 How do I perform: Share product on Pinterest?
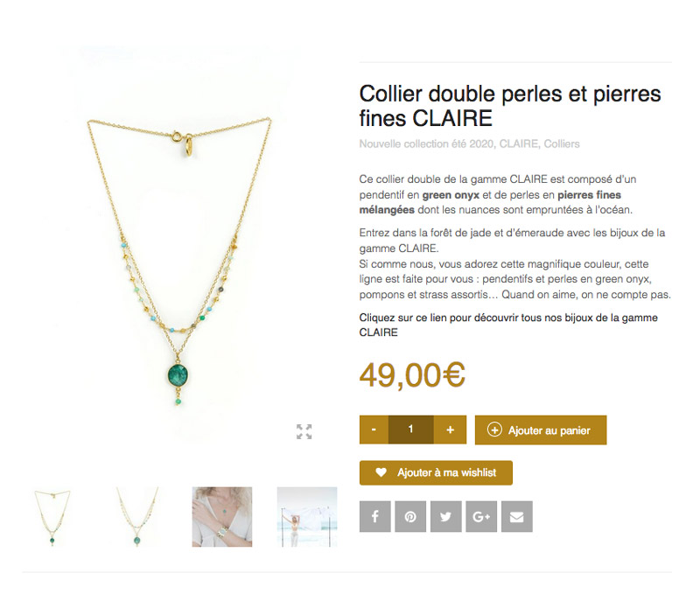point(410,516)
